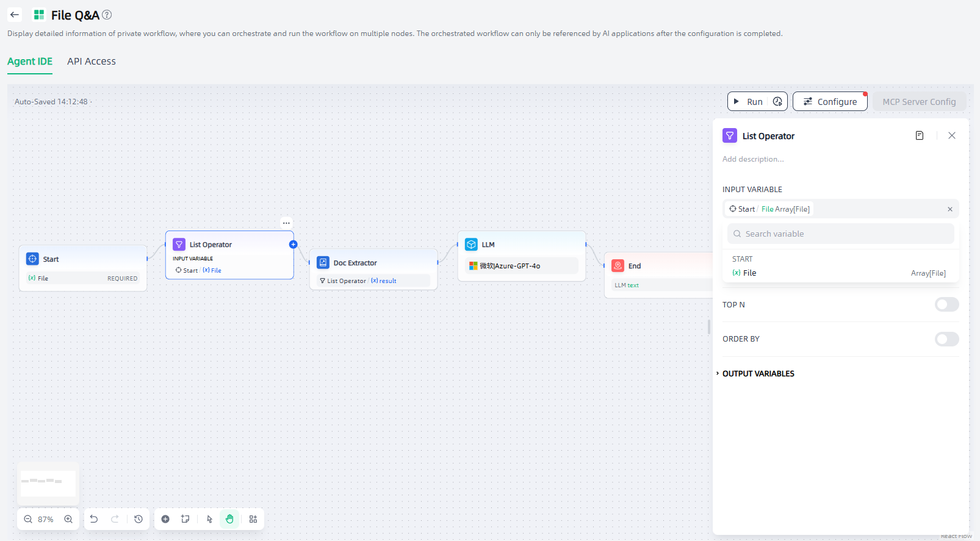Auto-organize nodes with the layout icon
This screenshot has height=541, width=980.
pyautogui.click(x=253, y=519)
